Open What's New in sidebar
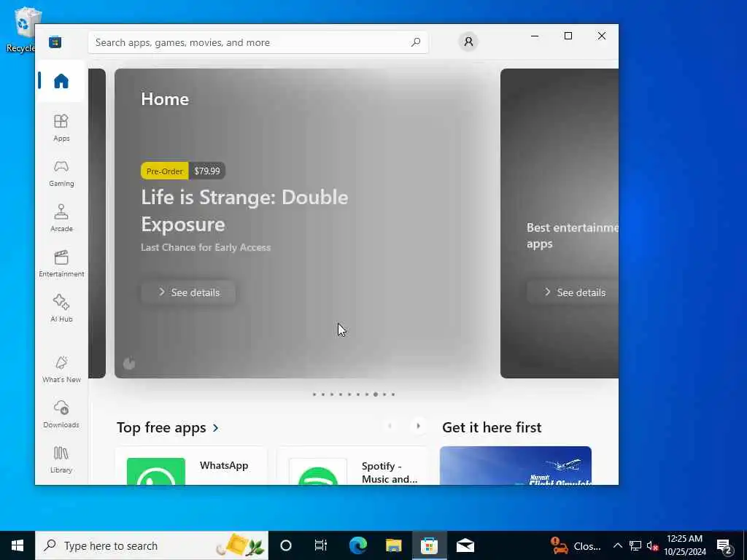This screenshot has height=560, width=747. [x=61, y=369]
